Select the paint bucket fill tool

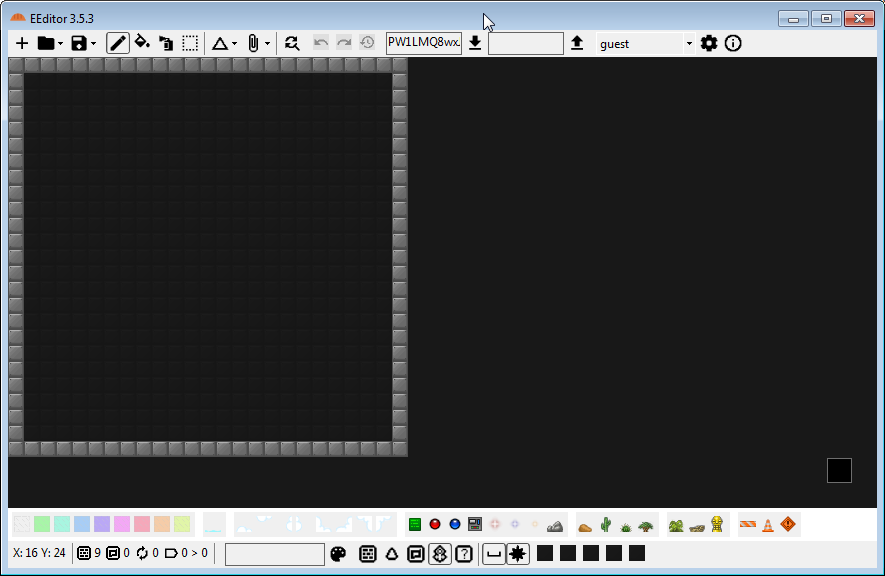tap(142, 42)
